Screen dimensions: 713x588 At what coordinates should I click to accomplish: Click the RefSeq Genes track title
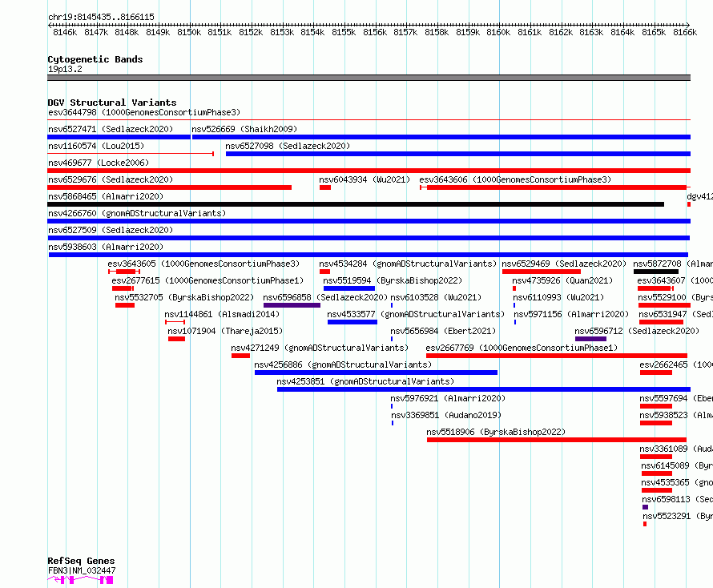(x=81, y=562)
